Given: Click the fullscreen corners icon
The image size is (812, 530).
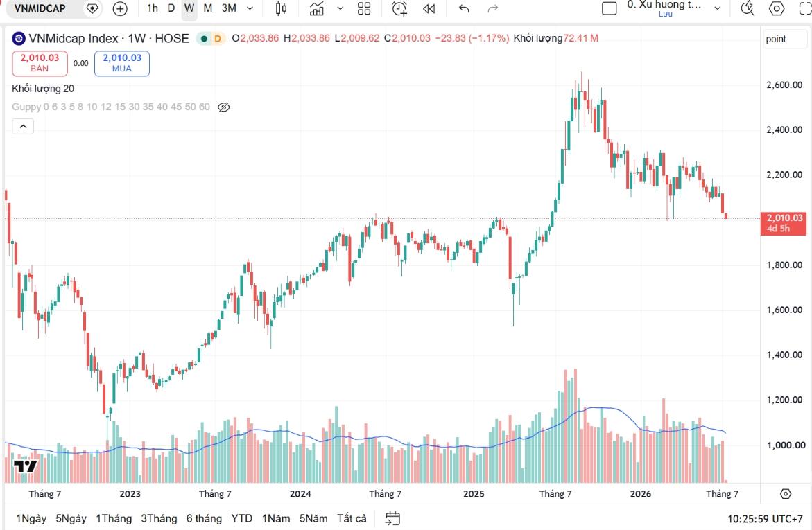Looking at the screenshot, I should click(805, 8).
